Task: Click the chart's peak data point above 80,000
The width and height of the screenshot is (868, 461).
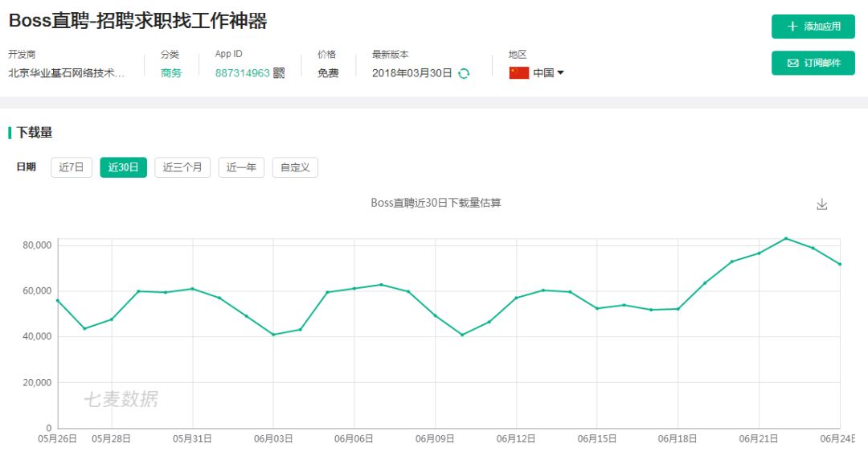Action: [x=785, y=238]
